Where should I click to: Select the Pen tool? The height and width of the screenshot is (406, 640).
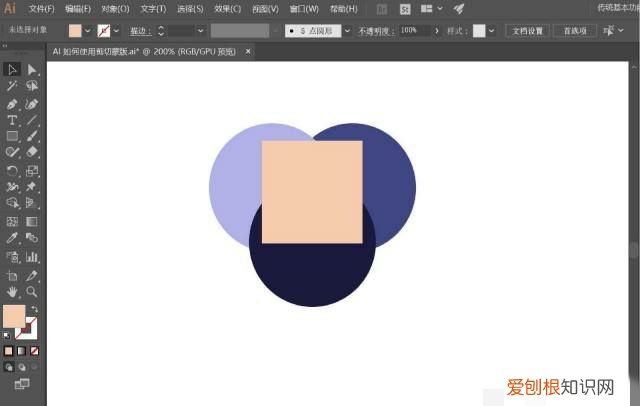(12, 104)
